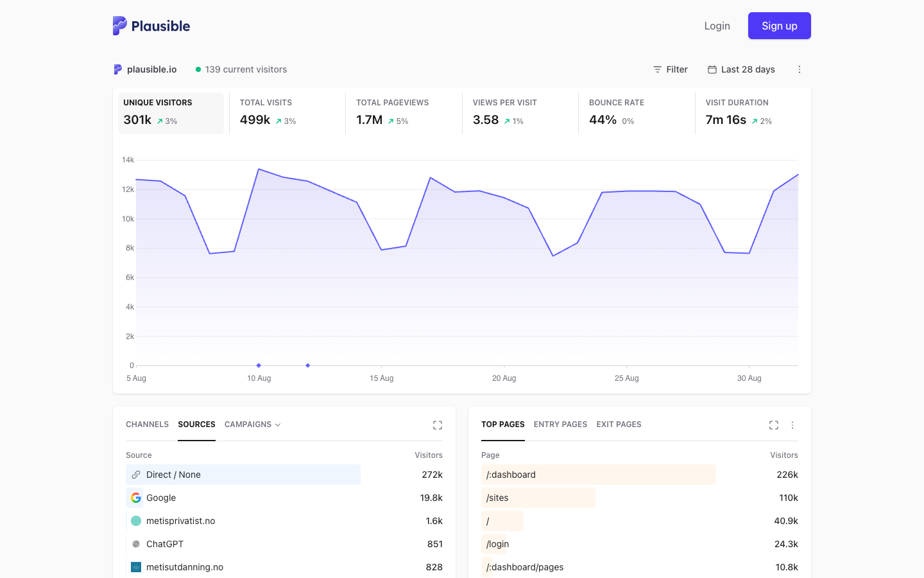Image resolution: width=924 pixels, height=578 pixels.
Task: Open the plausible.io site switcher
Action: [145, 69]
